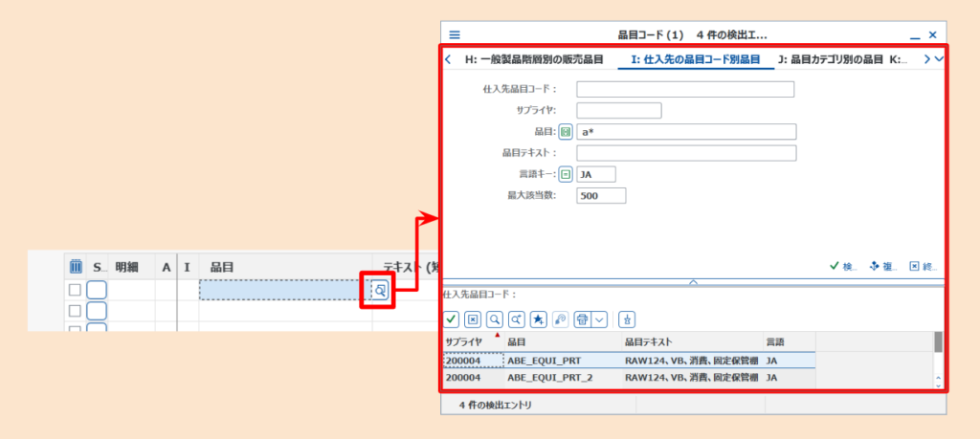Image resolution: width=980 pixels, height=439 pixels.
Task: Click the 仕入先品目コード input field
Action: pyautogui.click(x=685, y=89)
